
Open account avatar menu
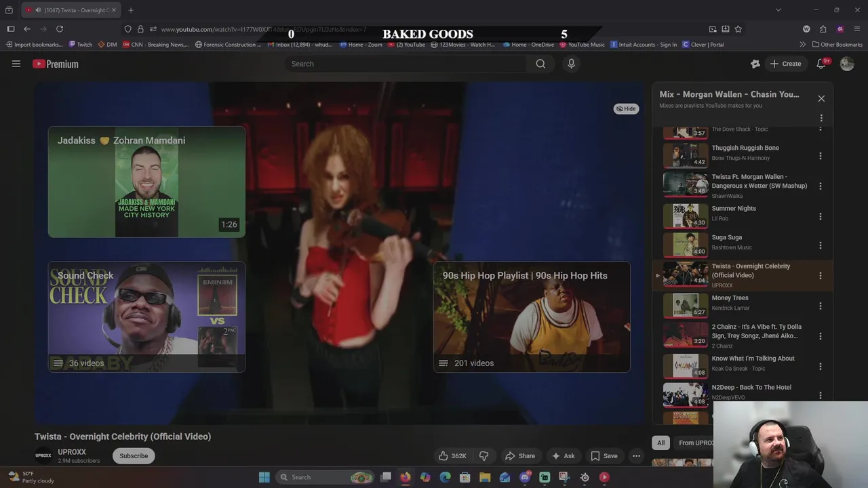847,64
